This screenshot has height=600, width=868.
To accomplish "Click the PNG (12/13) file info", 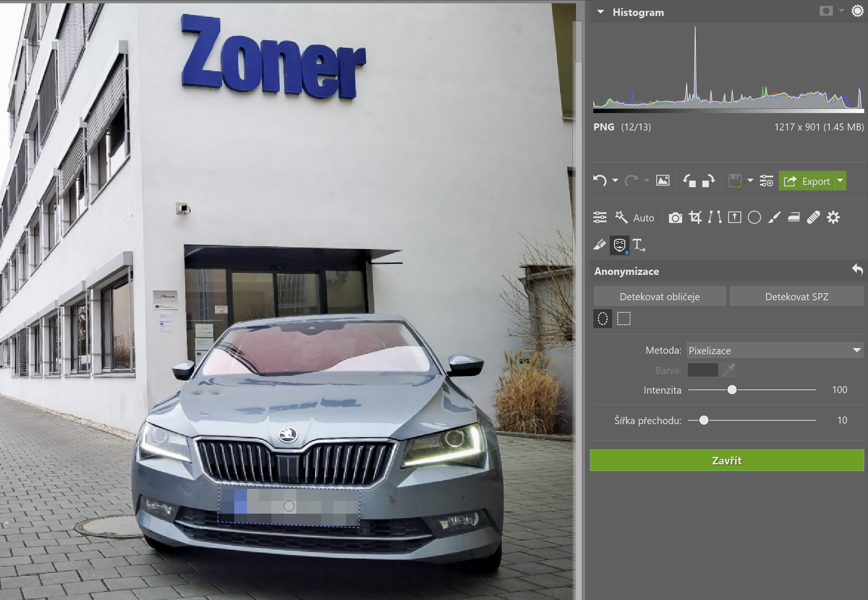I will [622, 127].
